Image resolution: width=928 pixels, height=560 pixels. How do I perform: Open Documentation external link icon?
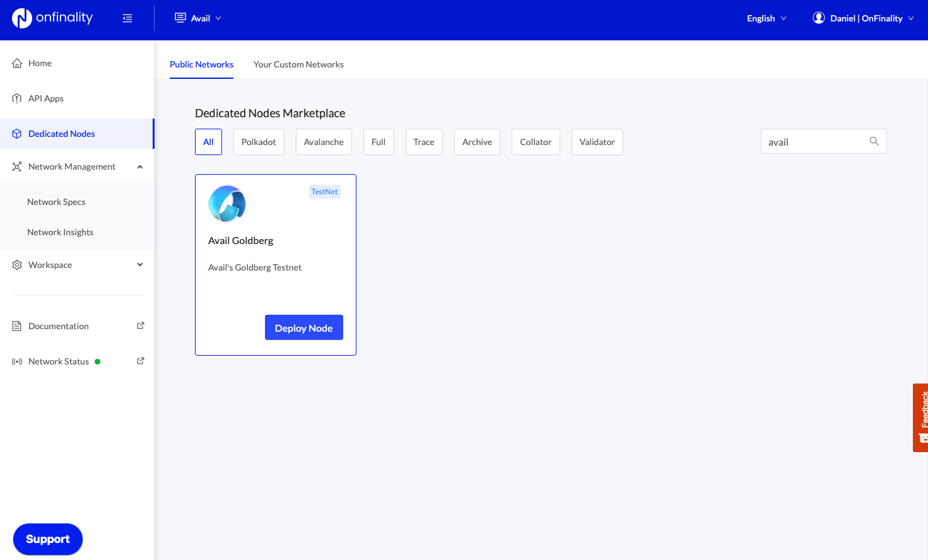coord(141,325)
